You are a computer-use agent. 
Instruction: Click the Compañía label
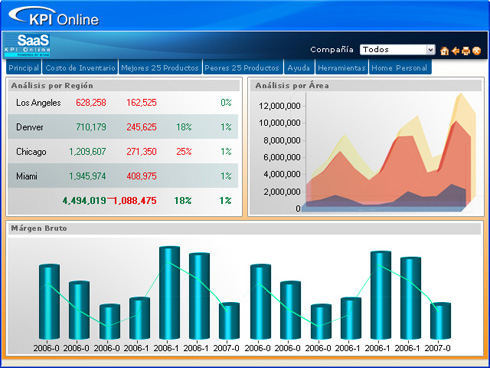(332, 50)
